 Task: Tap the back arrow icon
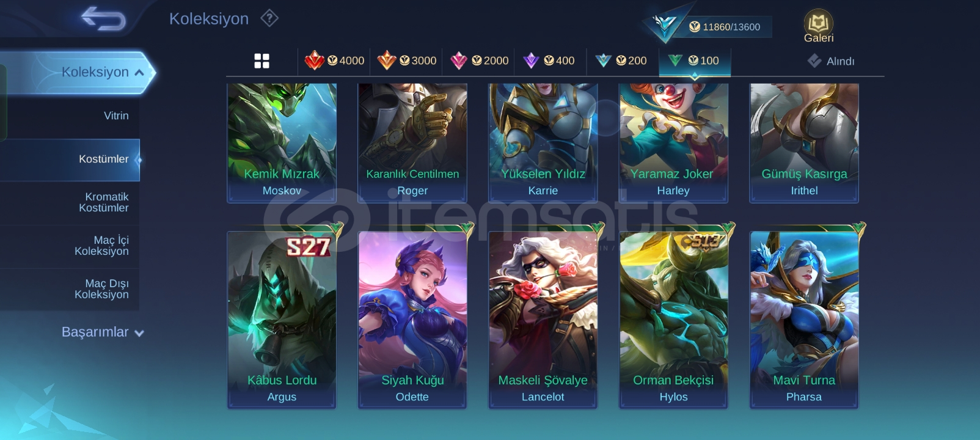click(103, 18)
